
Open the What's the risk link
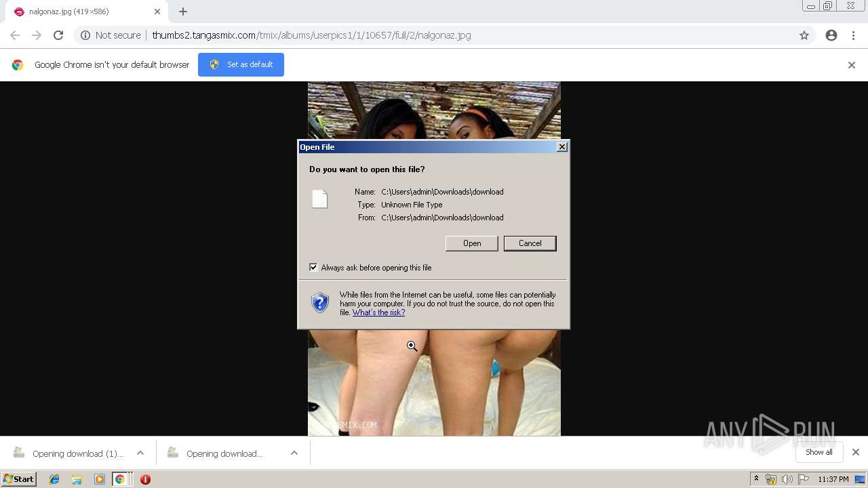coord(378,312)
